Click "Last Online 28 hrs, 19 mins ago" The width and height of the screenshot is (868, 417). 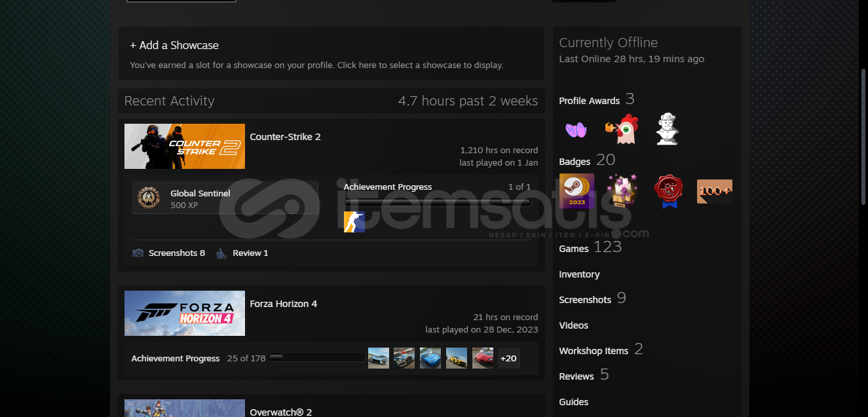[632, 59]
